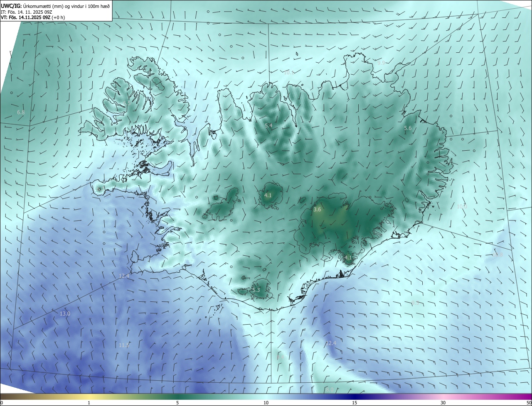Click the 12.4 label in the ocean south of Iceland
The width and height of the screenshot is (532, 406).
(x=330, y=343)
